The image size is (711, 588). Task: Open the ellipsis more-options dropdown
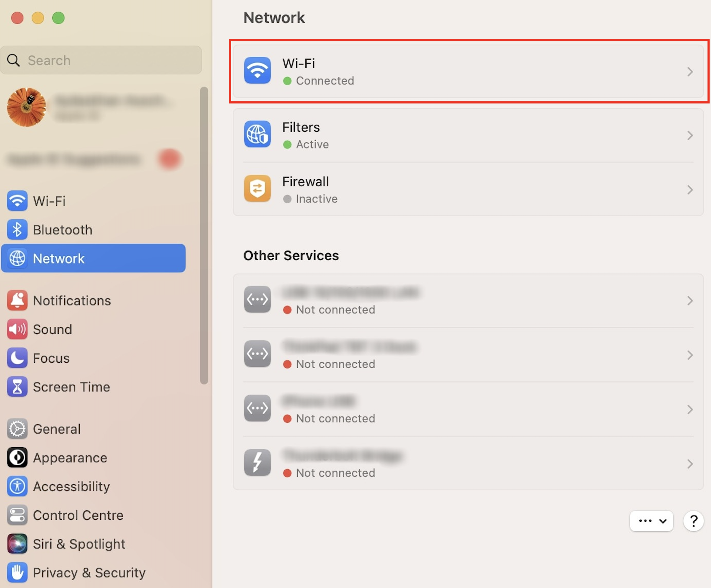tap(651, 521)
